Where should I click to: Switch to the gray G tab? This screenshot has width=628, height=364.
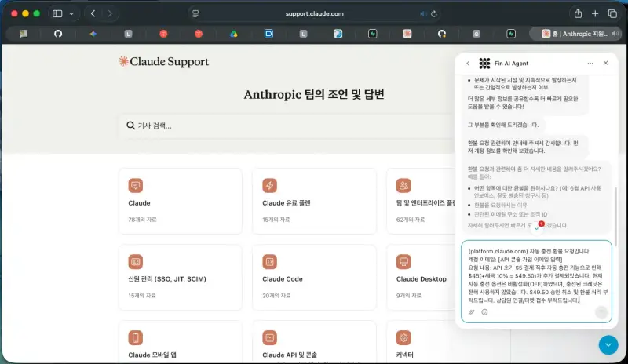[x=476, y=34]
